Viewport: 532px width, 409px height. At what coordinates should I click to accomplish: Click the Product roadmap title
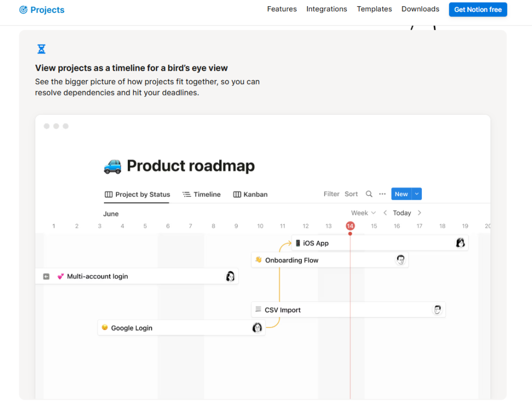tap(190, 166)
